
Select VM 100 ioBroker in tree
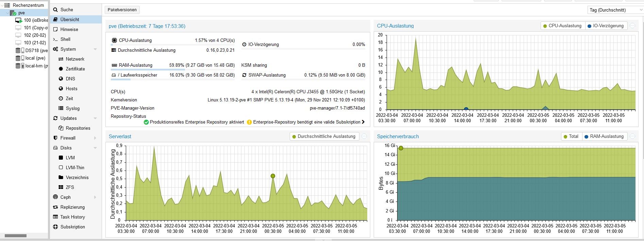click(32, 20)
